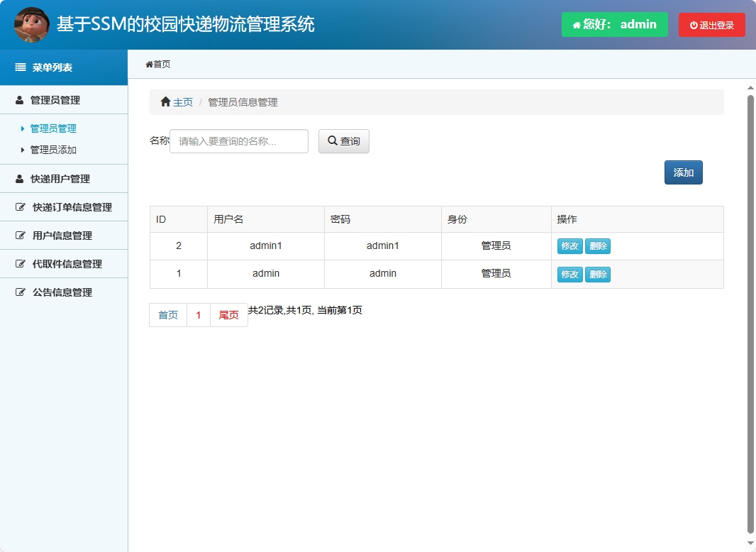Open the 快递用户管理 menu

pos(56,178)
